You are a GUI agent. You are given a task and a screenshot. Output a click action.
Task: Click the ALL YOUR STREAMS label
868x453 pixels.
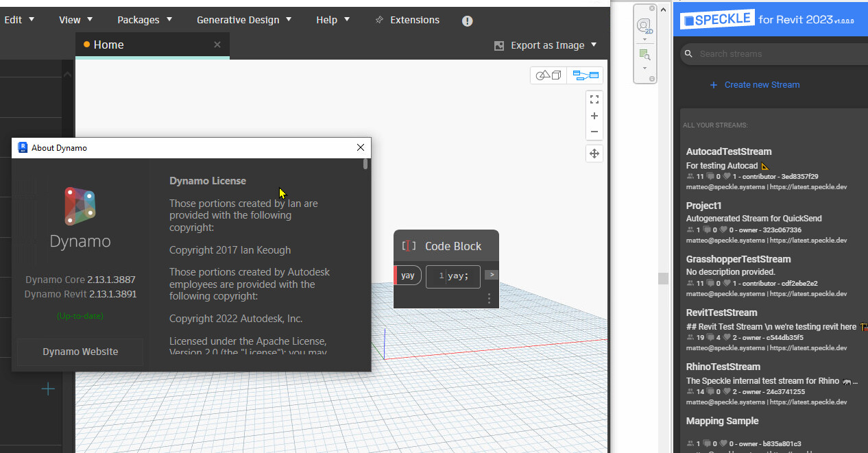tap(715, 125)
